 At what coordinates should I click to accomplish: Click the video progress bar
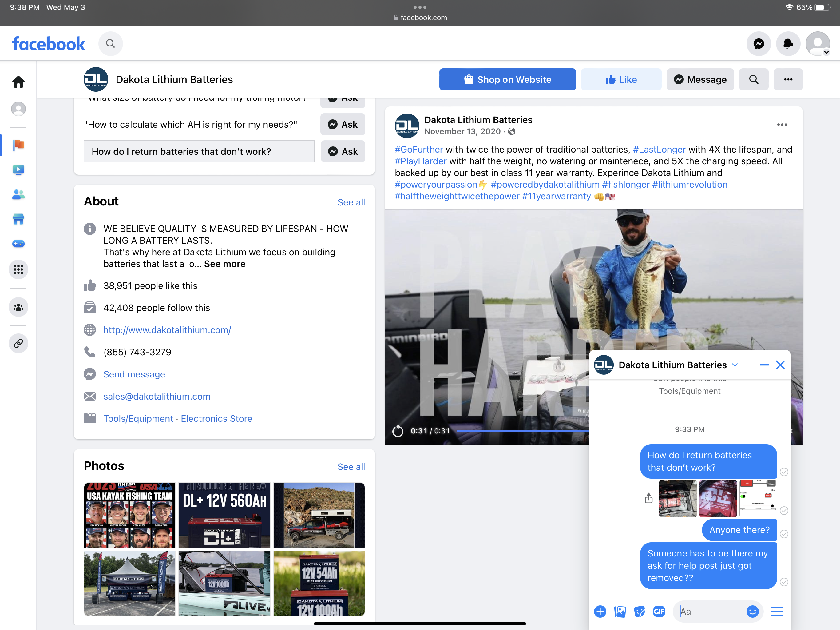click(x=522, y=431)
